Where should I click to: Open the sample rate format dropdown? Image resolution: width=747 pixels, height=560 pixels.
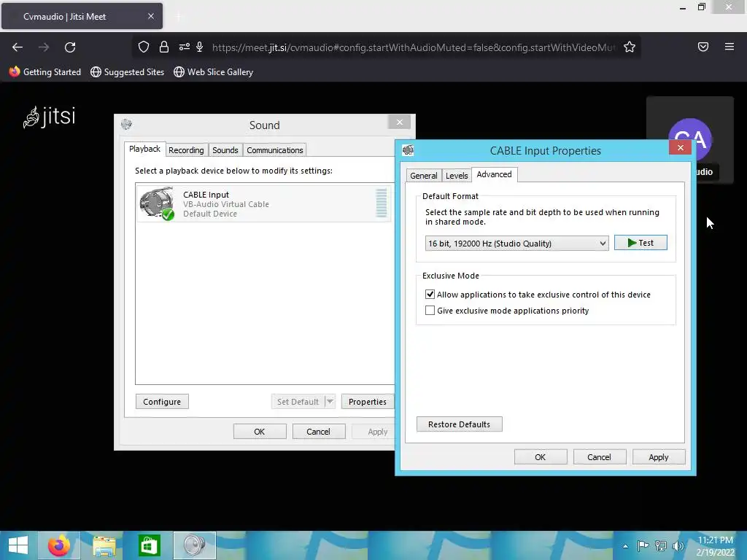point(516,244)
